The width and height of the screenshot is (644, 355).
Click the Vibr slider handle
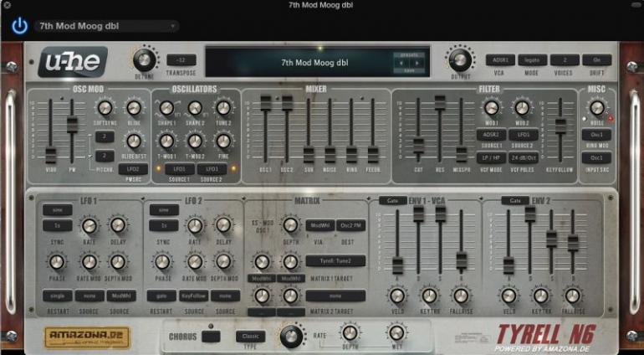[50, 156]
